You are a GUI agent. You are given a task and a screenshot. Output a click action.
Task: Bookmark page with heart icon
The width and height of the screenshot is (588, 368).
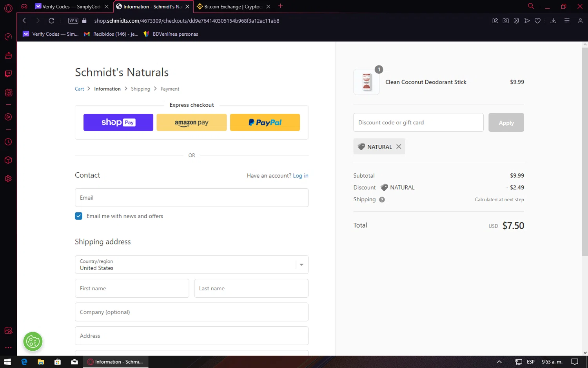537,21
